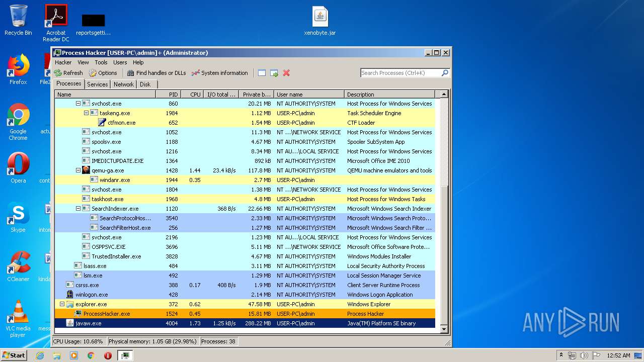
Task: Sort by the User name column header
Action: [309, 95]
